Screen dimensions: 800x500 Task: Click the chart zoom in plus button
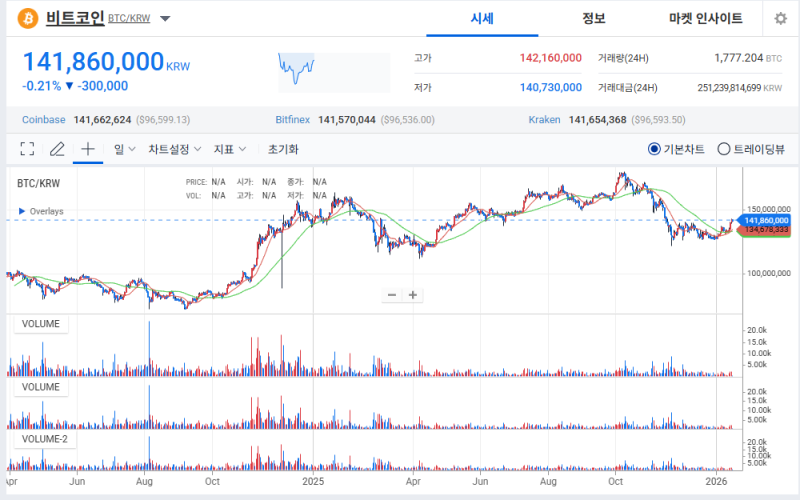coord(412,295)
